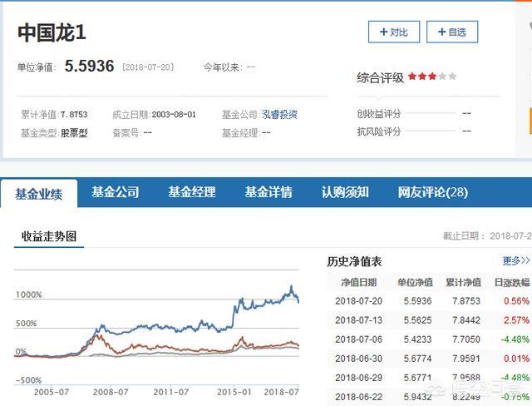Open the 基金业绩 tab
The height and width of the screenshot is (406, 532).
tap(39, 193)
